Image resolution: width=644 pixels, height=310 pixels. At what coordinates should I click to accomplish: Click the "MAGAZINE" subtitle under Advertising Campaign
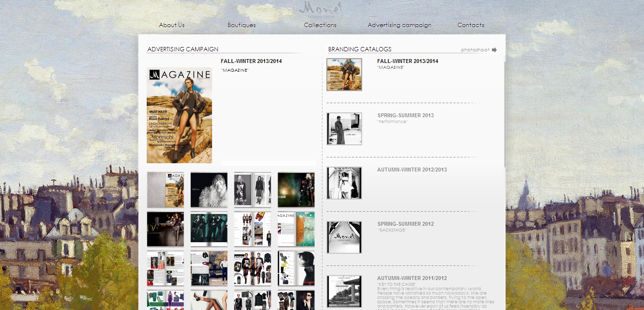pyautogui.click(x=235, y=70)
